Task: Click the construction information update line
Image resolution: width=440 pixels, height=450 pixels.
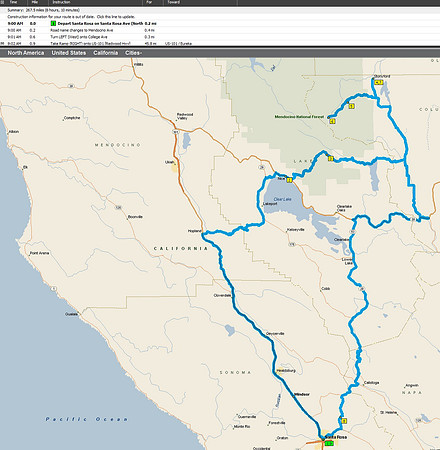Action: coord(71,17)
